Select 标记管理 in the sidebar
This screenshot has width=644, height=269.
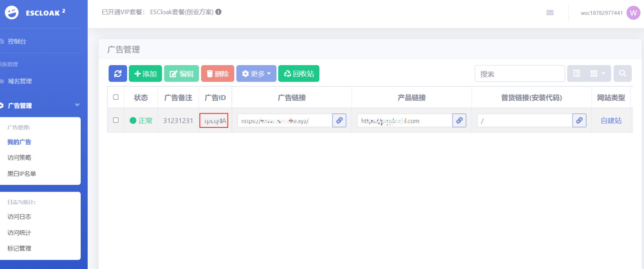(x=19, y=249)
